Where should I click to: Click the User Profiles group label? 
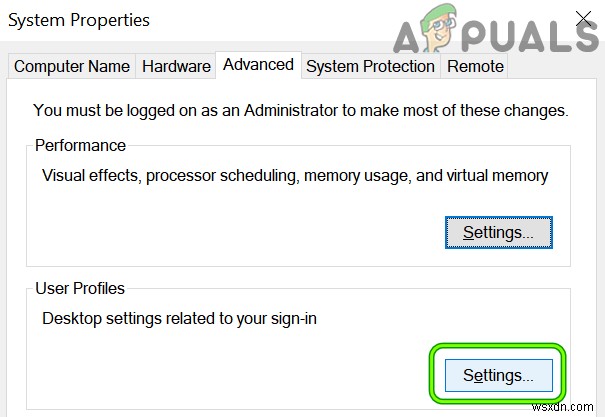pyautogui.click(x=80, y=288)
